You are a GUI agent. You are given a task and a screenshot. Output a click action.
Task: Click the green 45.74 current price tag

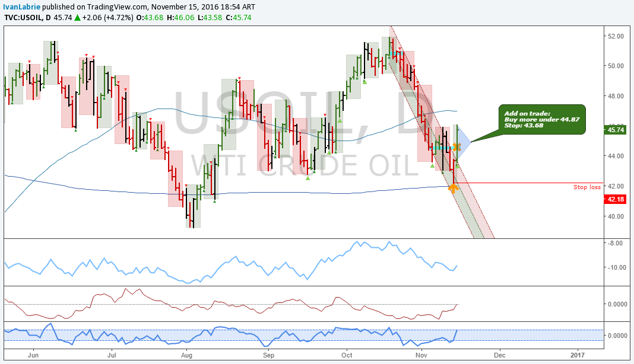(615, 130)
